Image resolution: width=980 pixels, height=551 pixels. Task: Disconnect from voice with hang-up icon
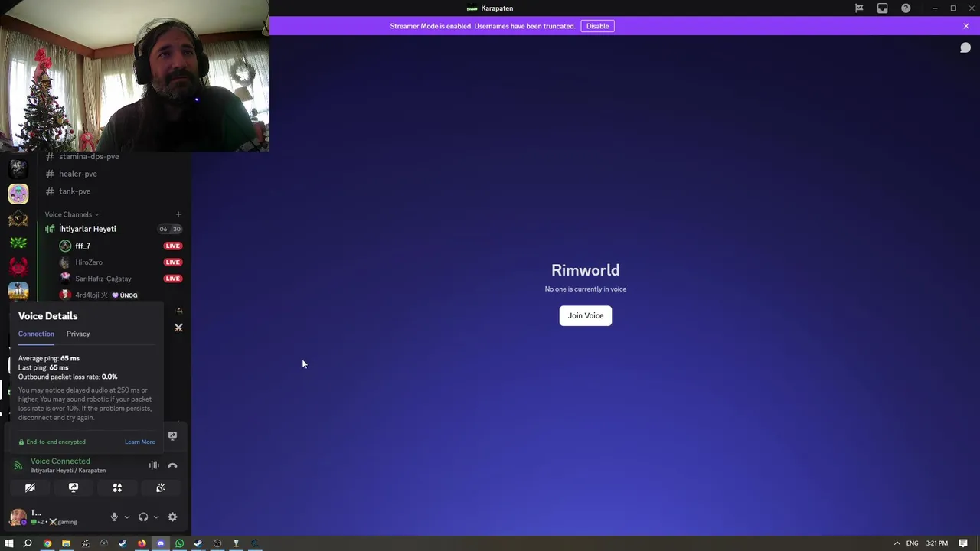(x=172, y=465)
